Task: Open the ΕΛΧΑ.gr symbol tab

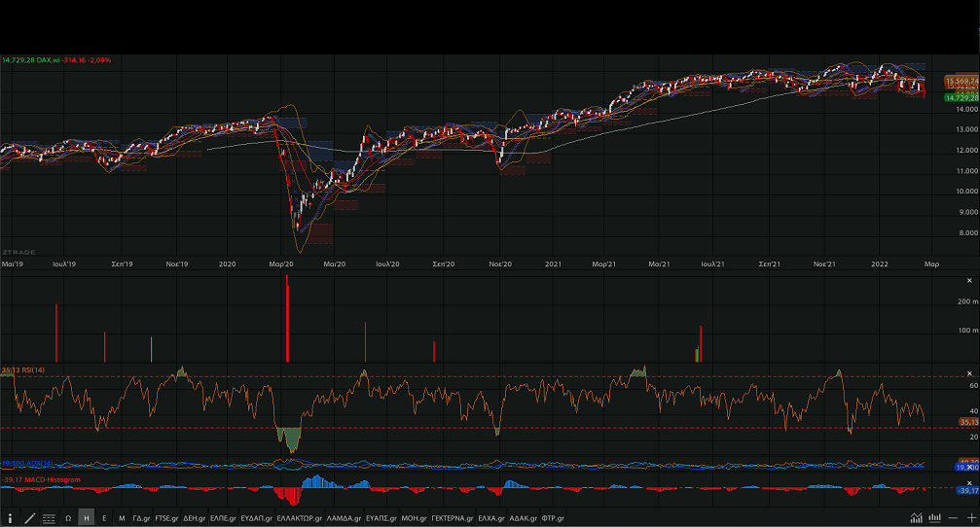Action: [x=491, y=517]
